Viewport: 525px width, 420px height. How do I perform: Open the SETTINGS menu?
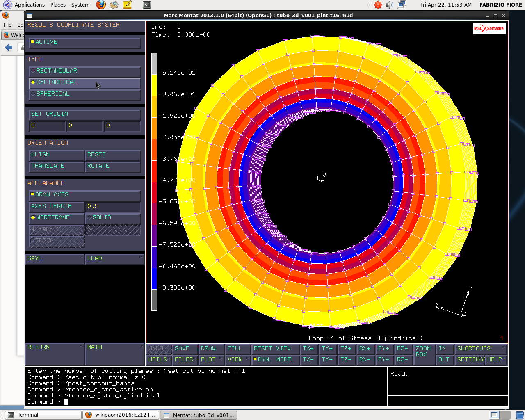tap(470, 360)
